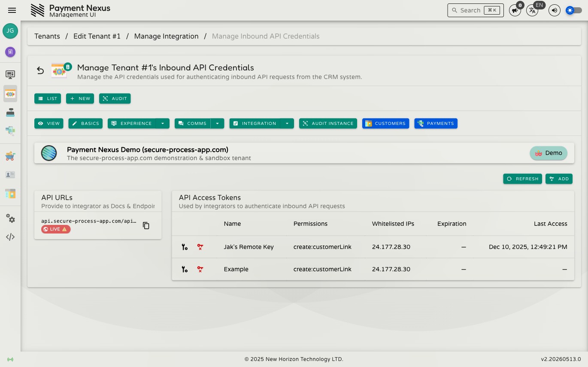Click the Demo tenant badge
This screenshot has width=588, height=367.
tap(549, 153)
